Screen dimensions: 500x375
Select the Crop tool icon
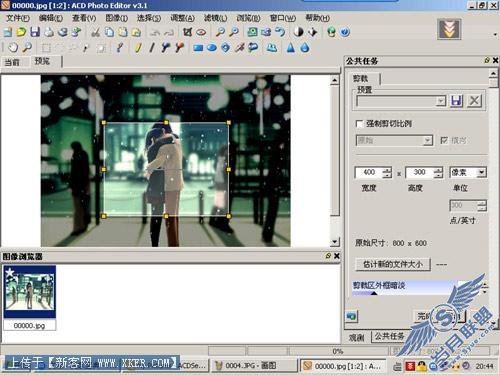pyautogui.click(x=188, y=32)
